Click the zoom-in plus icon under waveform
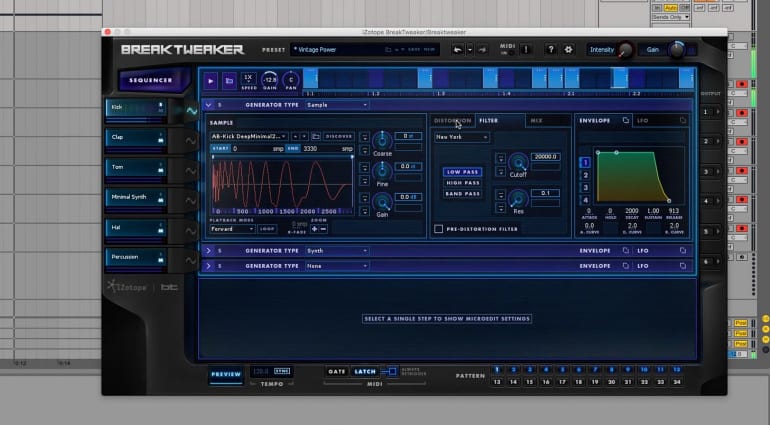This screenshot has height=425, width=770. 314,228
